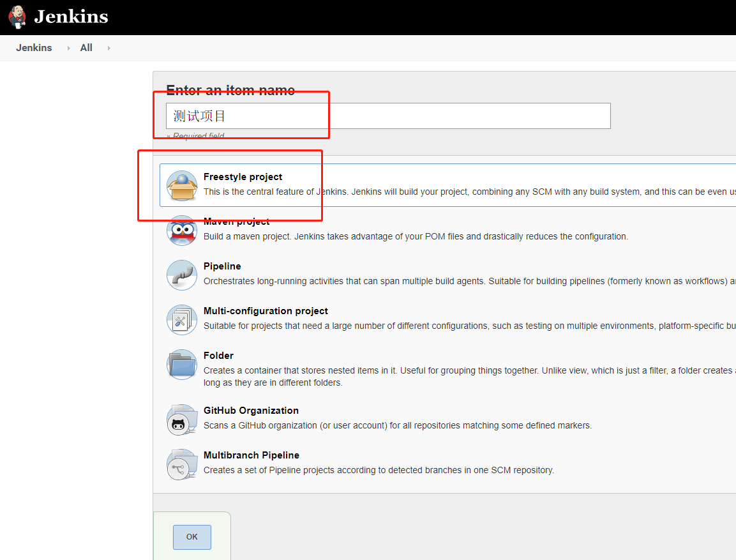
Task: Expand dropdown arrow after Jenkins breadcrumb
Action: [68, 48]
